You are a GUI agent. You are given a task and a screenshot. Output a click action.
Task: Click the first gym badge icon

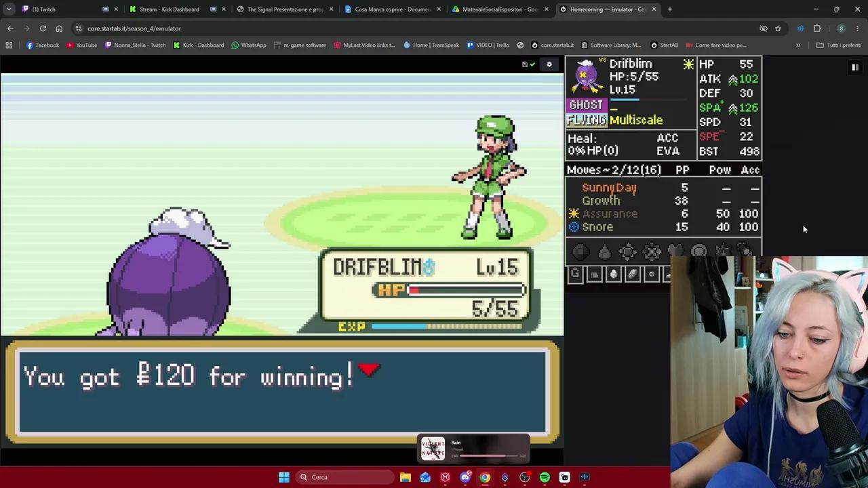tap(580, 252)
